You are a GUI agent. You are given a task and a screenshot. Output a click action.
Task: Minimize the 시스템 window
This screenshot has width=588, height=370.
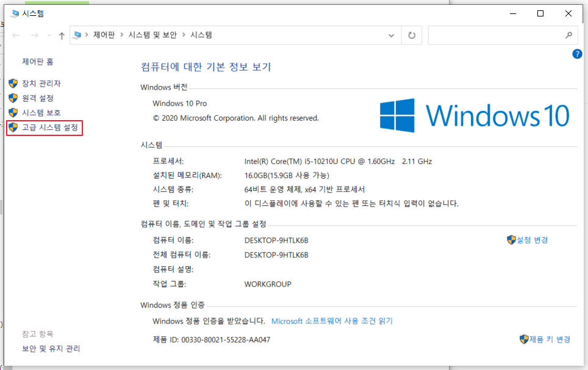(x=513, y=13)
